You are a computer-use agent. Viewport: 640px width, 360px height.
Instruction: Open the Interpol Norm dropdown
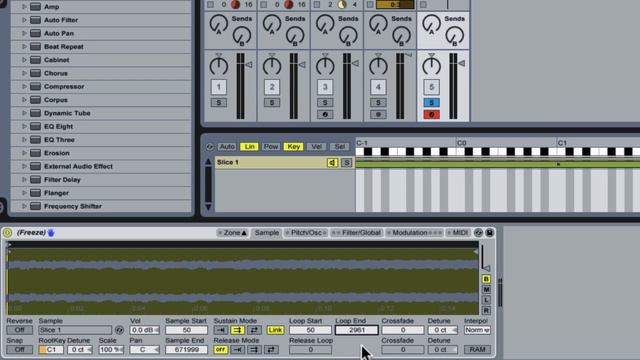point(477,330)
